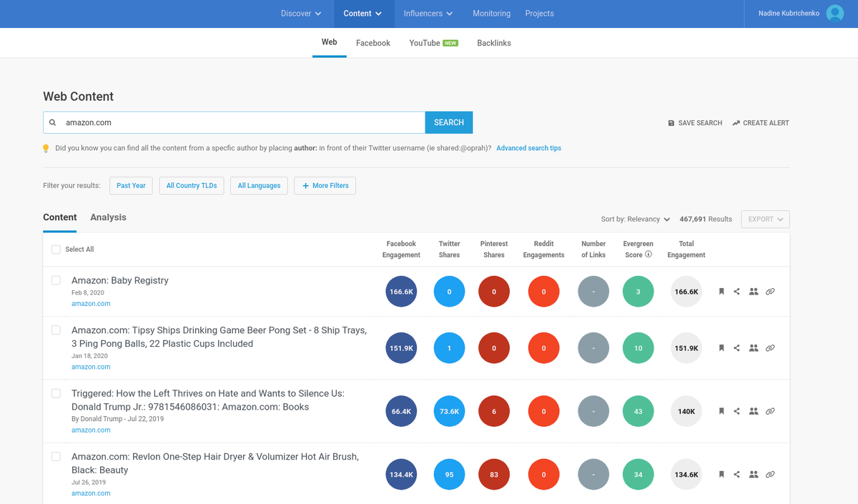Viewport: 858px width, 504px height.
Task: Click the Evergreen Score info icon
Action: (x=649, y=255)
